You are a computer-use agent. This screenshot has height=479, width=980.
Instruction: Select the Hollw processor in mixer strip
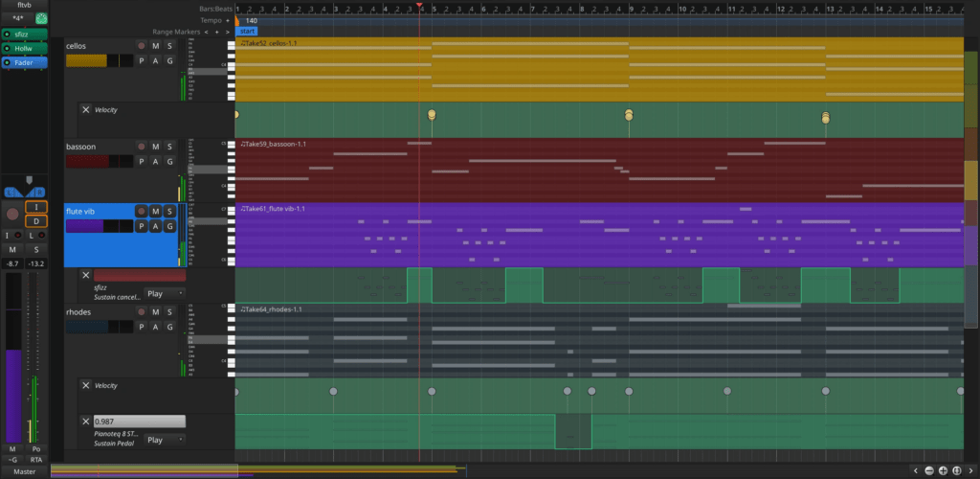point(24,48)
